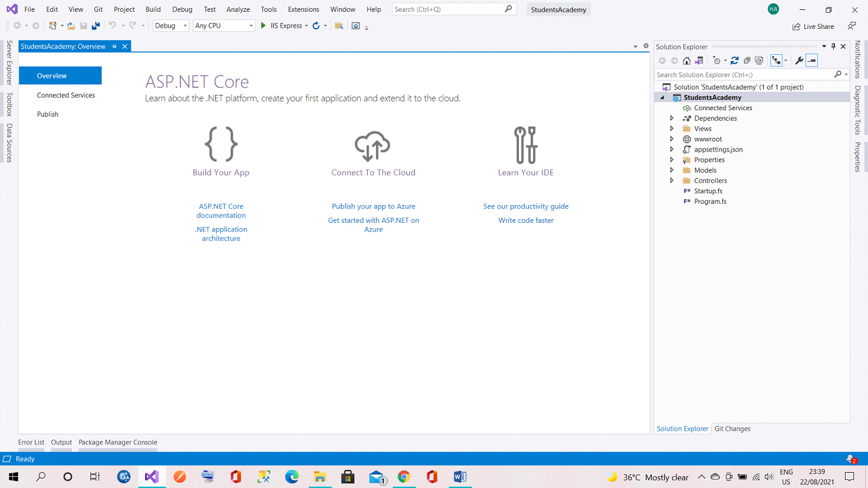
Task: Click Collapse All icon in Solution Explorer
Action: 747,61
